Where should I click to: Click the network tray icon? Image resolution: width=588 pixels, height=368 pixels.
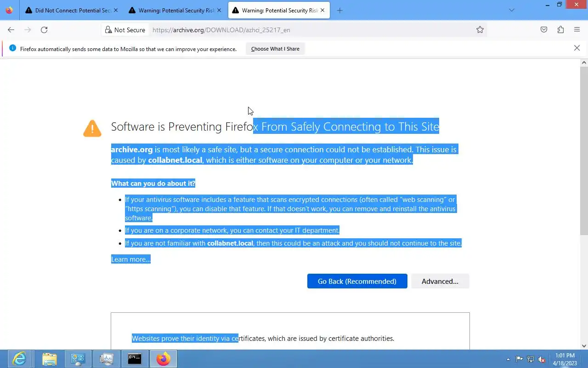[531, 359]
